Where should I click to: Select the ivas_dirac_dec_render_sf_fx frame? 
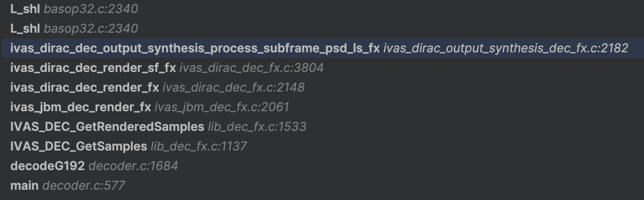[x=93, y=68]
